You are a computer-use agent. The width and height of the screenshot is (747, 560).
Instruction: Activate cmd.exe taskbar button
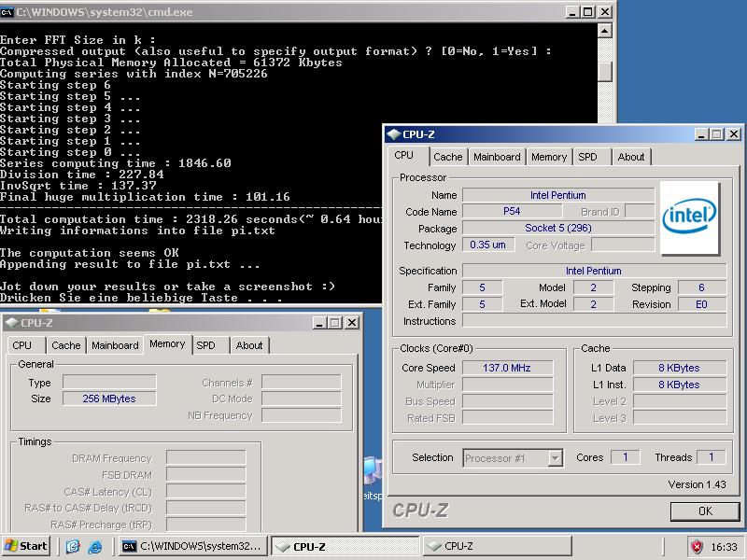[192, 546]
